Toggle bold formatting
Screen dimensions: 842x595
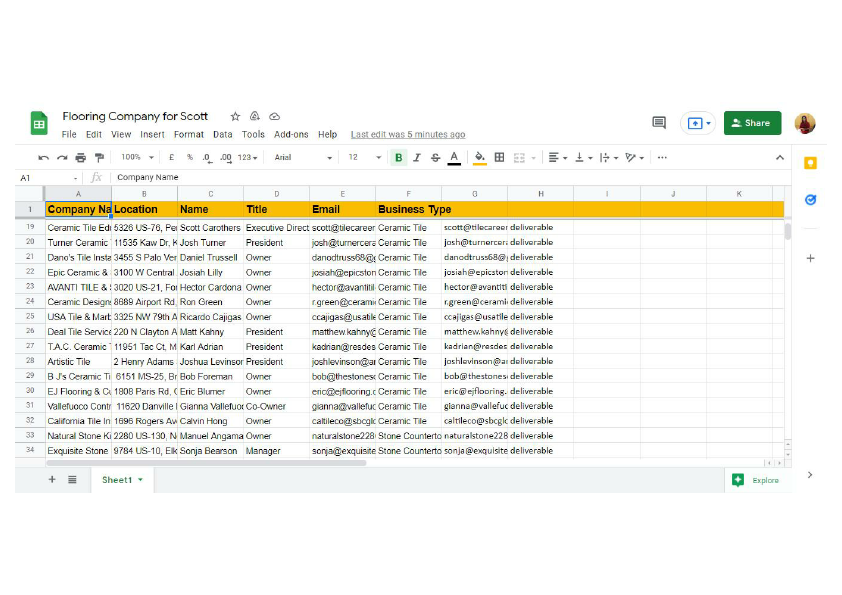[397, 157]
